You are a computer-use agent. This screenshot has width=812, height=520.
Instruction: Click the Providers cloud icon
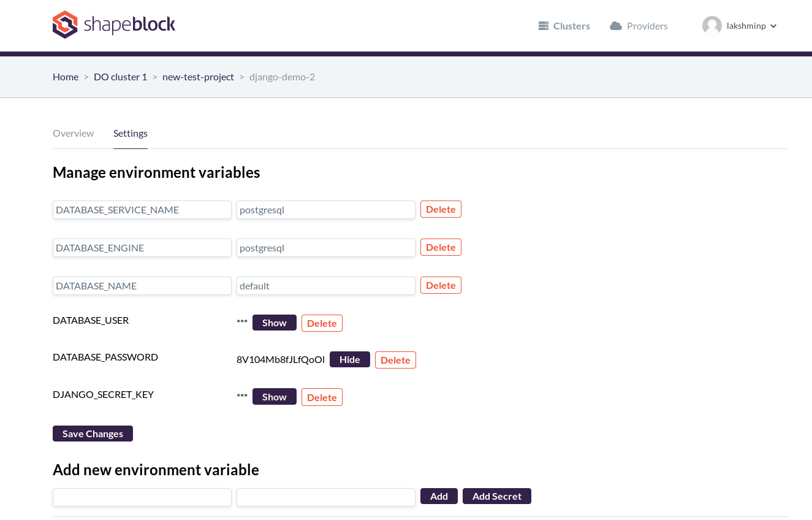point(616,26)
